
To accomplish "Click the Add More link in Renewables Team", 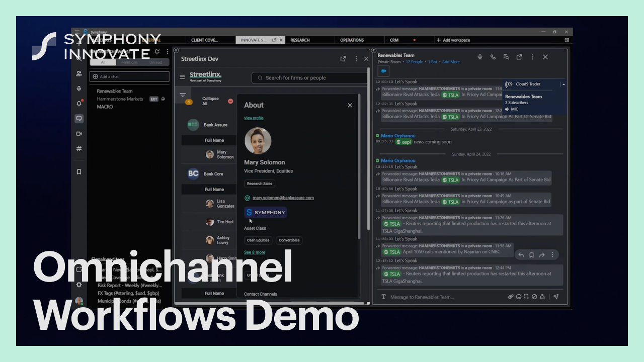I will point(451,62).
